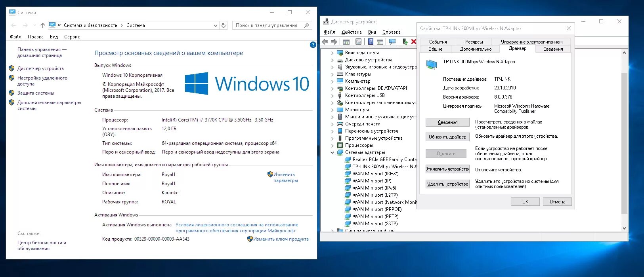Collapse the Сетевые адаптеры node
Screen dimensions: 644x277
(332, 152)
